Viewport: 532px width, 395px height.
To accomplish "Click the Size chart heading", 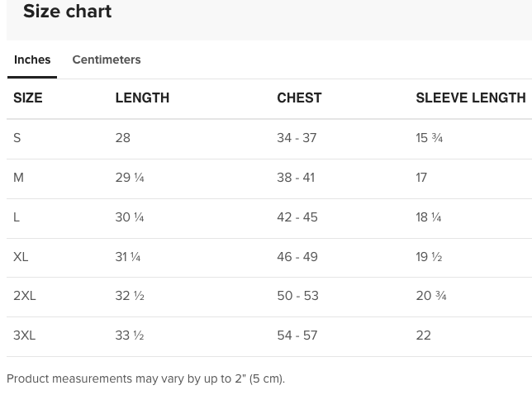I will pos(67,12).
